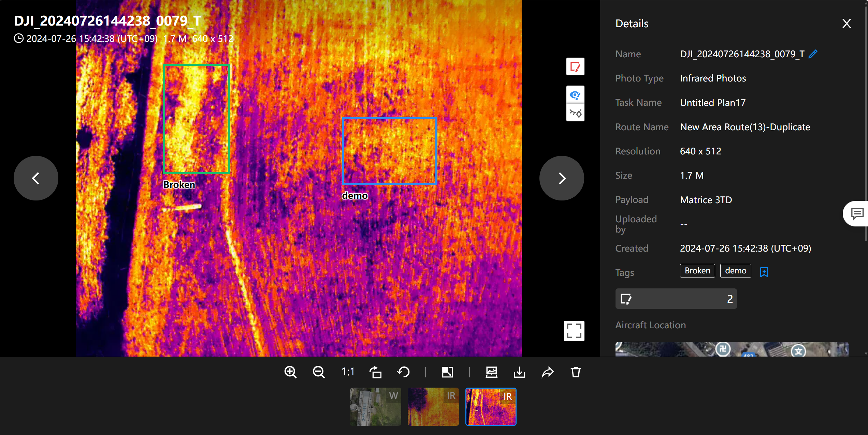Show annotations with the blue eye icon
The width and height of the screenshot is (868, 435).
point(575,95)
